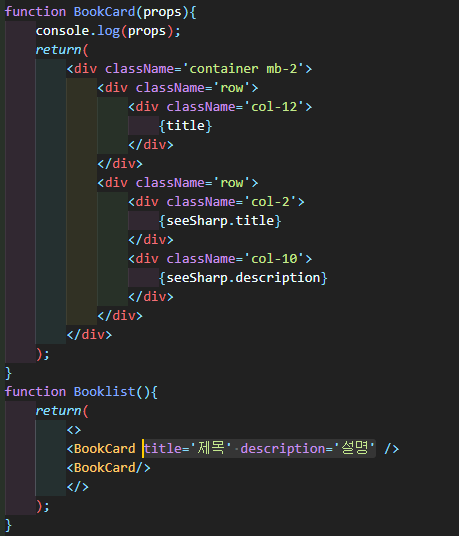Click the return keyword inside Booklist
Viewport: 459px width, 536px height.
(x=58, y=411)
